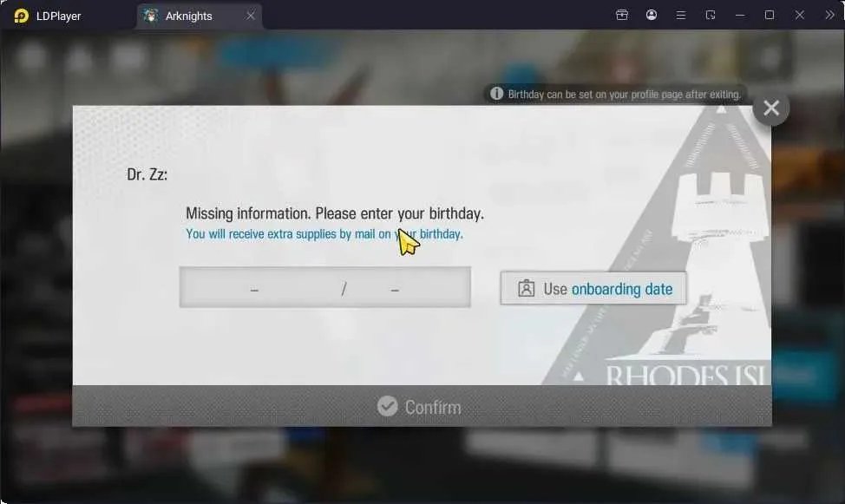
Task: Click the blue extra supplies birthday text
Action: [324, 234]
